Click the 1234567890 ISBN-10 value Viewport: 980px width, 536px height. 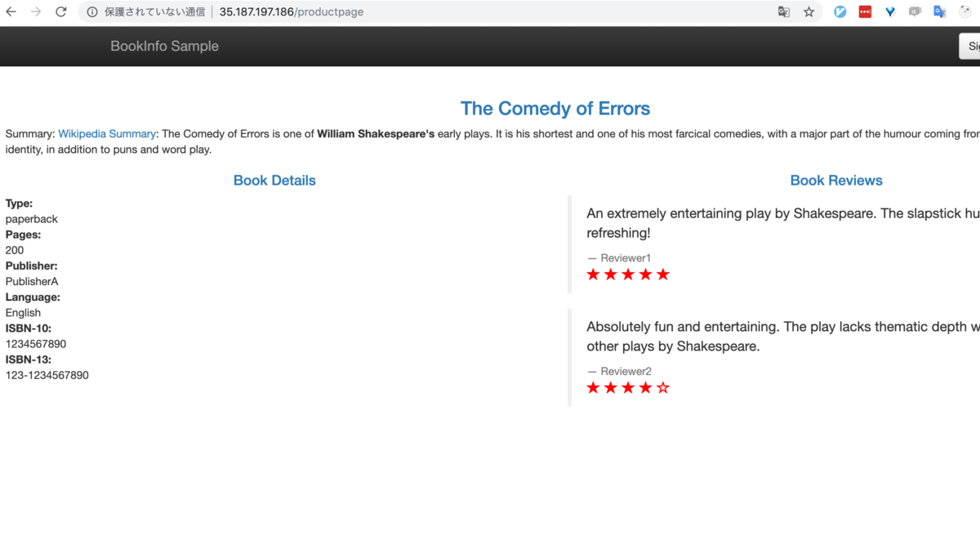tap(36, 344)
